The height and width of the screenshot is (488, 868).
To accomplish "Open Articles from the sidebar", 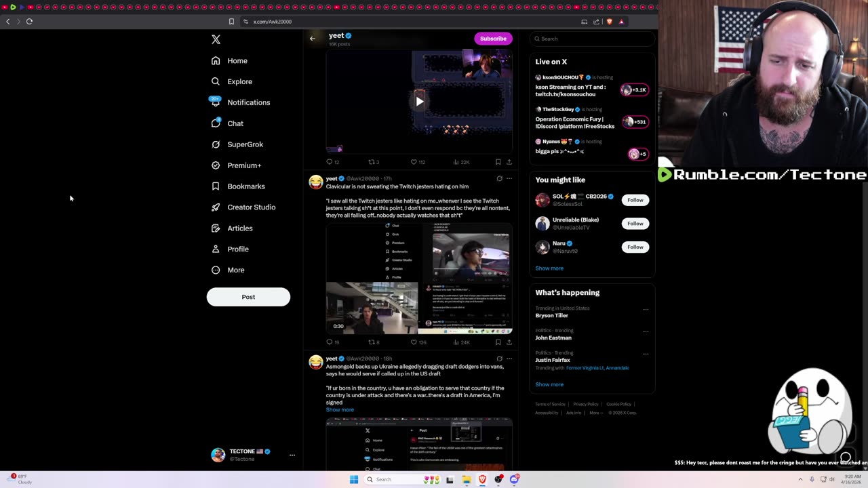I will tap(232, 228).
